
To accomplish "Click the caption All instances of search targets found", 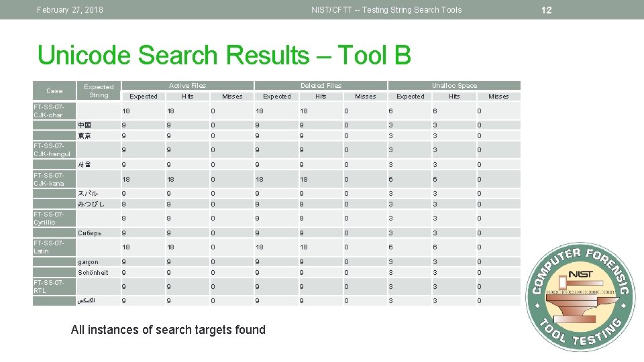I will click(x=168, y=330).
